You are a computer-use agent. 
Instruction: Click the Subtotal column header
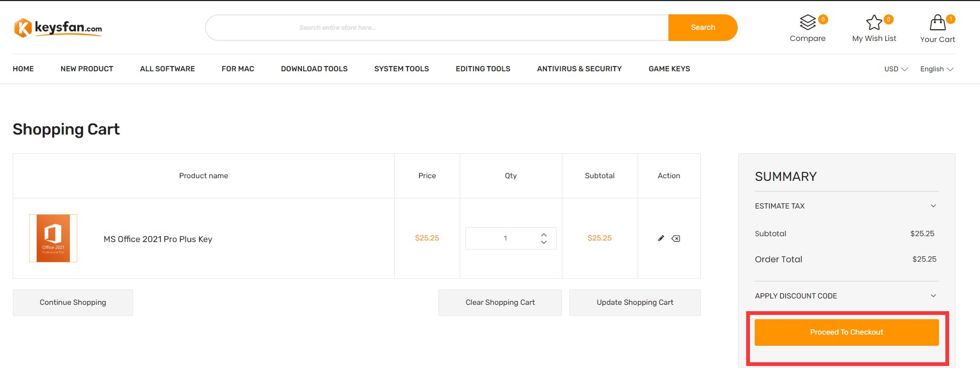(x=600, y=176)
